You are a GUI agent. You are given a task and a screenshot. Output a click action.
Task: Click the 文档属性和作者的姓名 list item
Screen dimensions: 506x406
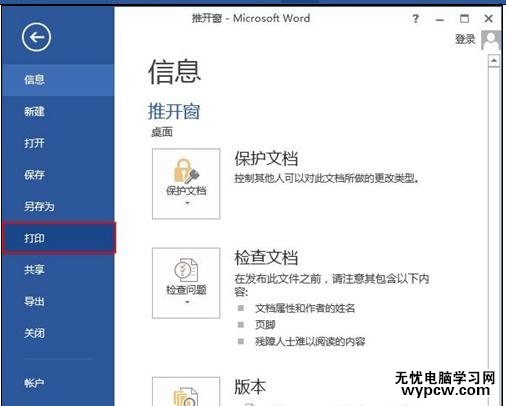305,308
